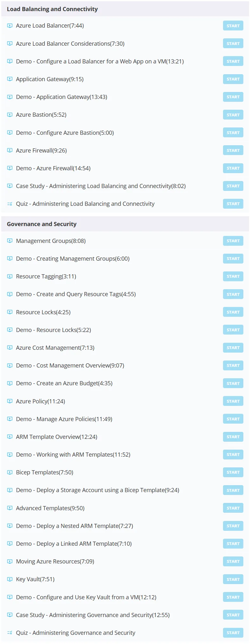Open Demo - Deploy a Nested ARM Template title

tap(75, 526)
